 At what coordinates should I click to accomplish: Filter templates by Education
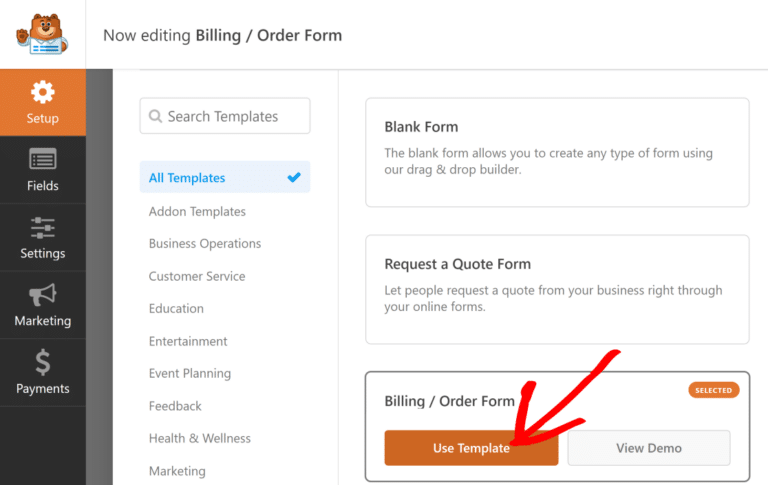click(176, 309)
